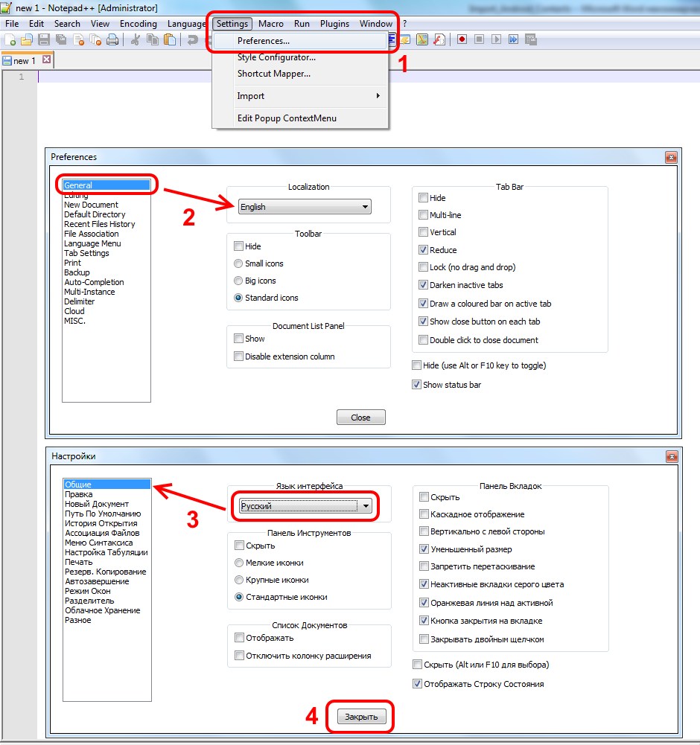Screen dimensions: 700x745
Task: Close the 'new 1' tab with its red X
Action: pos(47,60)
